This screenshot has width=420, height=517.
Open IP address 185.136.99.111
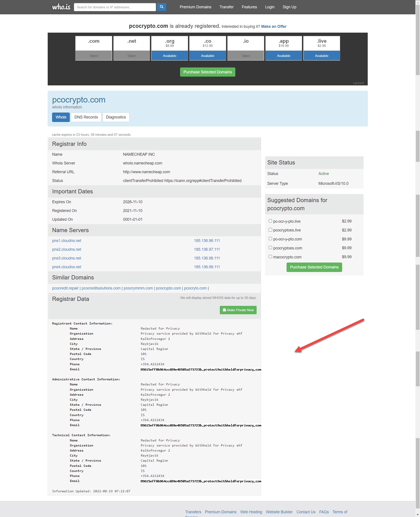(207, 267)
